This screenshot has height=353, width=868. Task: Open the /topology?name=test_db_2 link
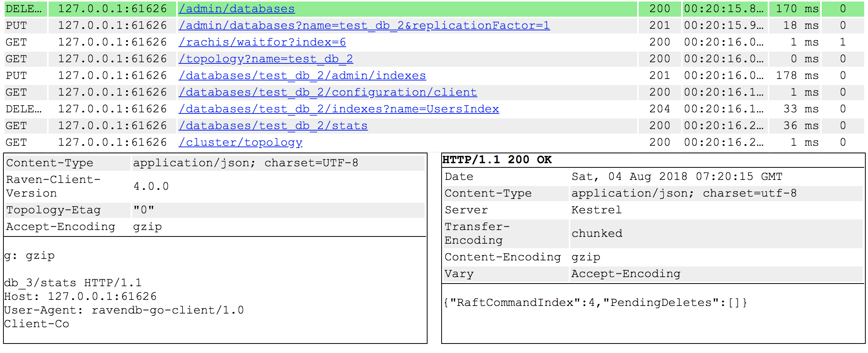[266, 59]
